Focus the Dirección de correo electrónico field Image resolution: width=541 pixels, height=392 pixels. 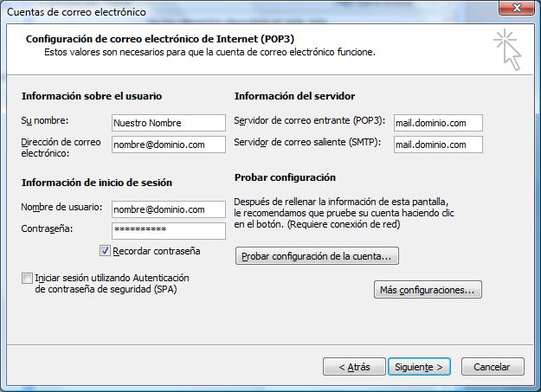[x=169, y=145]
